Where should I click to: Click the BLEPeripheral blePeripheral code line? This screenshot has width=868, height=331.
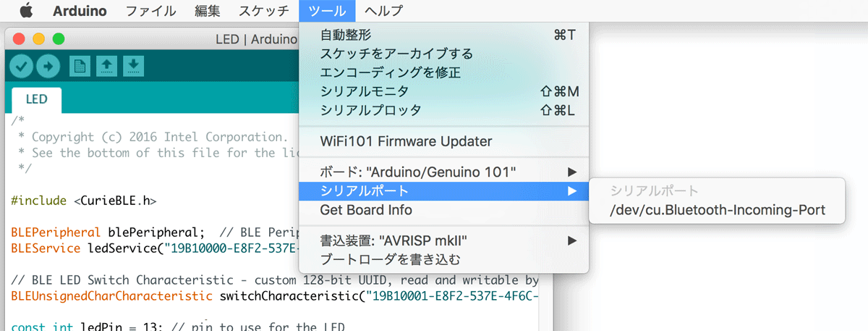(x=155, y=232)
